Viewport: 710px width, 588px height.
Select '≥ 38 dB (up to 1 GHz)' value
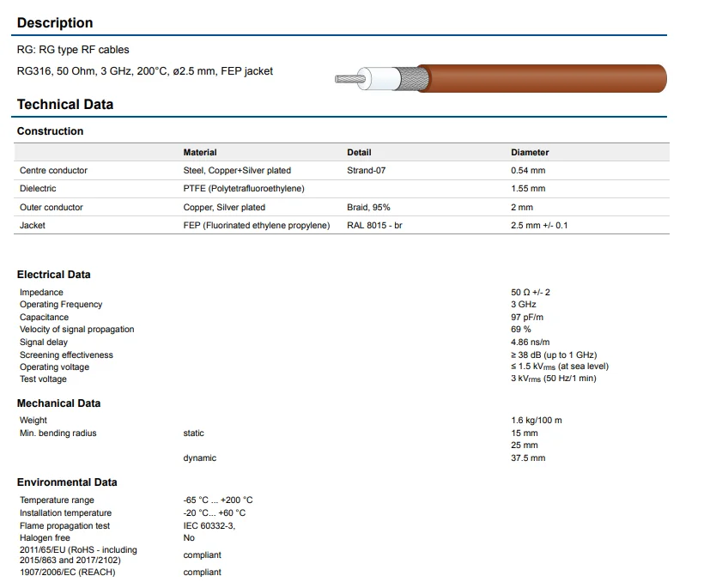coord(554,355)
